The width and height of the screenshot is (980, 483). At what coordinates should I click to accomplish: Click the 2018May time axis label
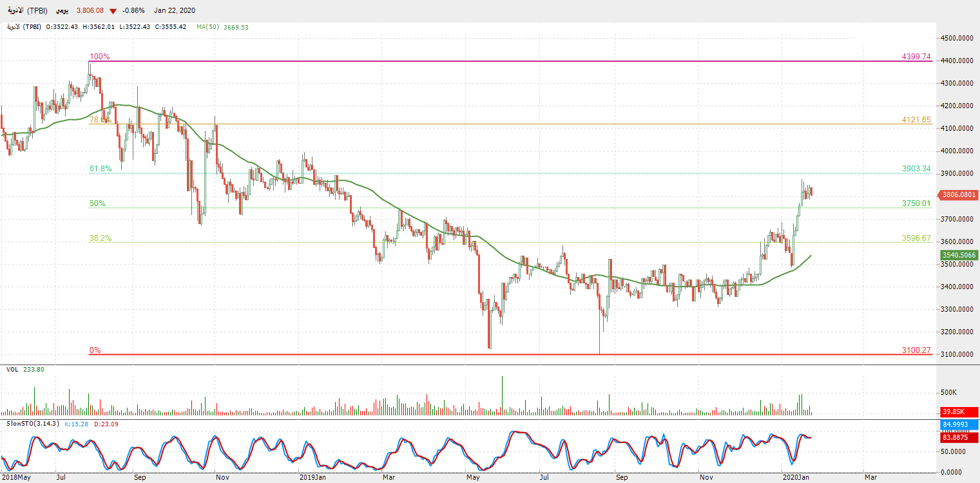point(15,478)
